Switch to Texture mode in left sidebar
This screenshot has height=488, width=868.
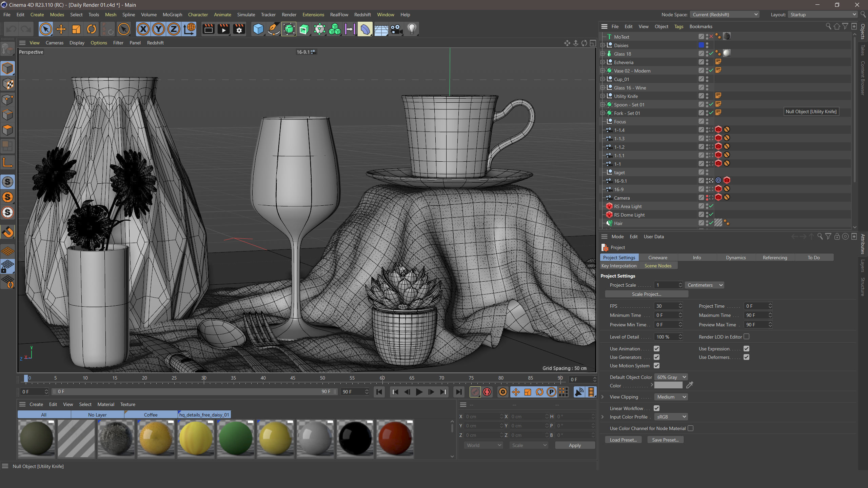[x=7, y=84]
